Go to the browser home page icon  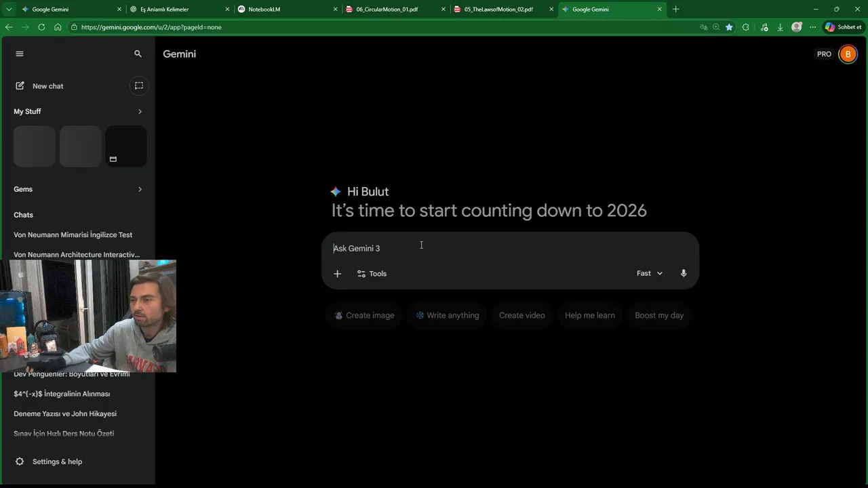click(58, 27)
